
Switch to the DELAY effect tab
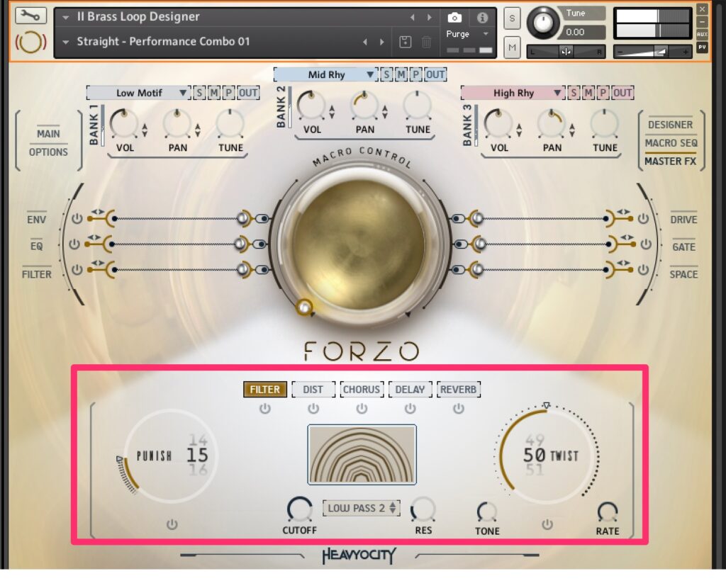click(x=410, y=389)
